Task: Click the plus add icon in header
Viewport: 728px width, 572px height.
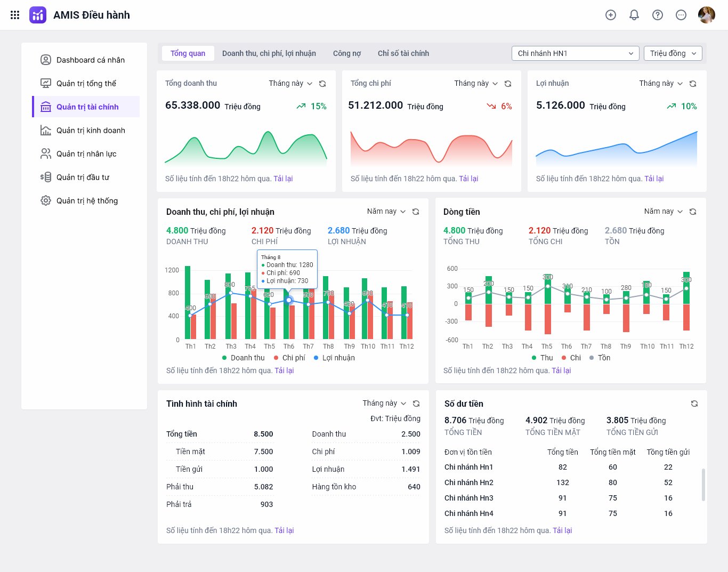Action: pos(611,15)
